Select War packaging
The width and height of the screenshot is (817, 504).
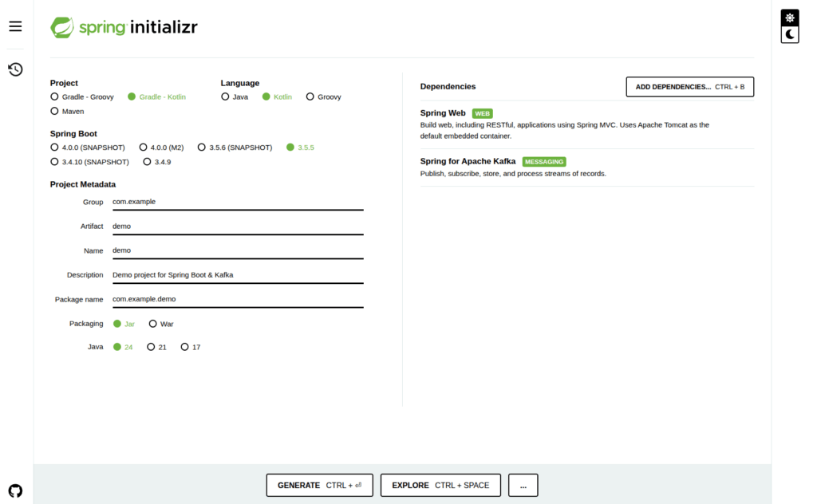(161, 324)
